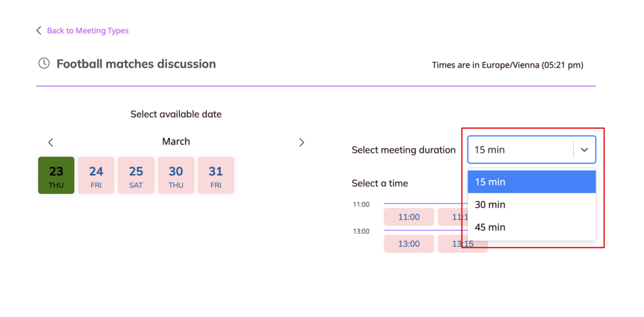Choose the 30 min duration option
The height and width of the screenshot is (317, 644).
531,204
